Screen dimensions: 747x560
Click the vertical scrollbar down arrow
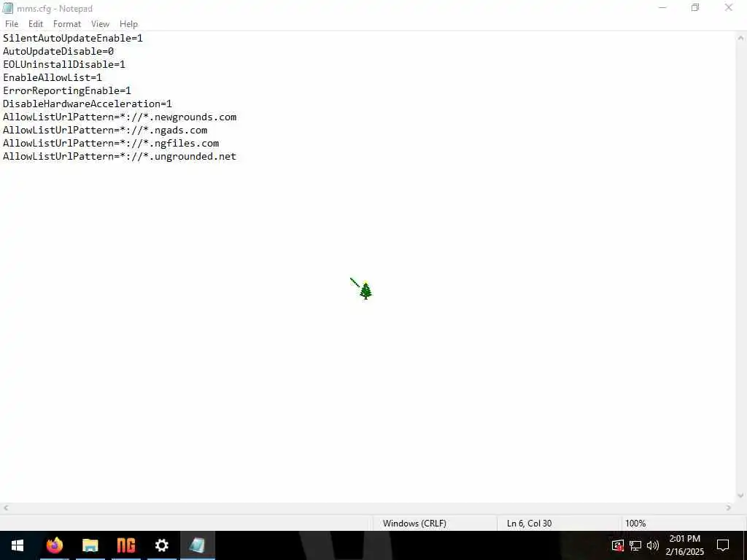click(x=741, y=496)
